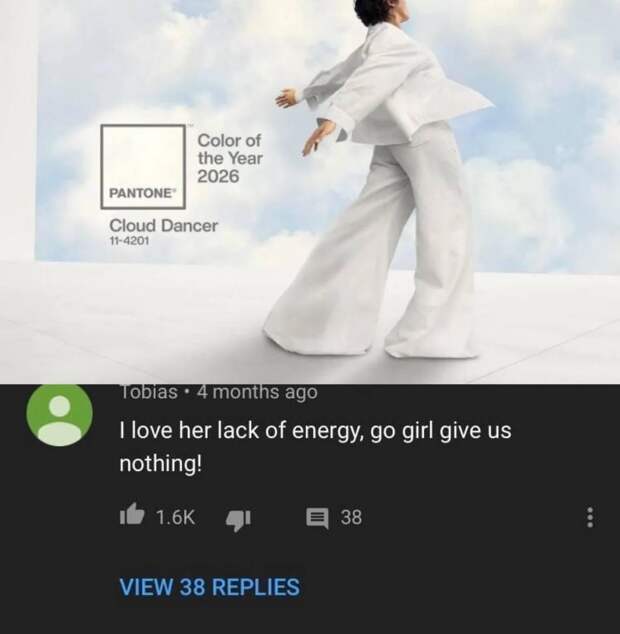Open the Tobias username link

coord(149,391)
